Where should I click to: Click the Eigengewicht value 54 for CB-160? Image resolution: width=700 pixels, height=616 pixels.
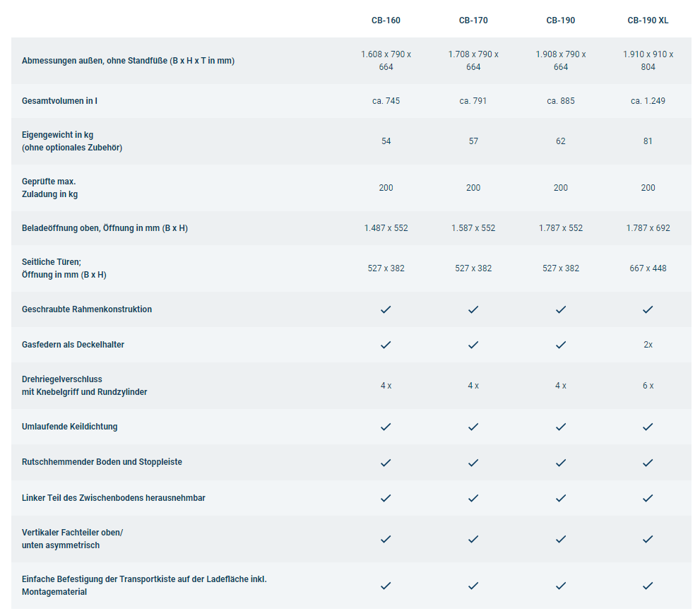[x=386, y=141]
